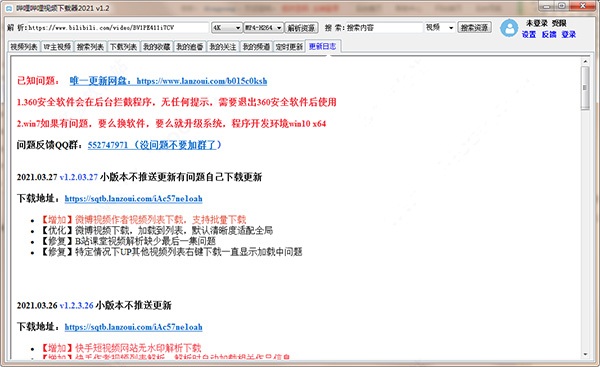Image resolution: width=600 pixels, height=367 pixels.
Task: Click the vertical scrollbar thumb
Action: (585, 88)
